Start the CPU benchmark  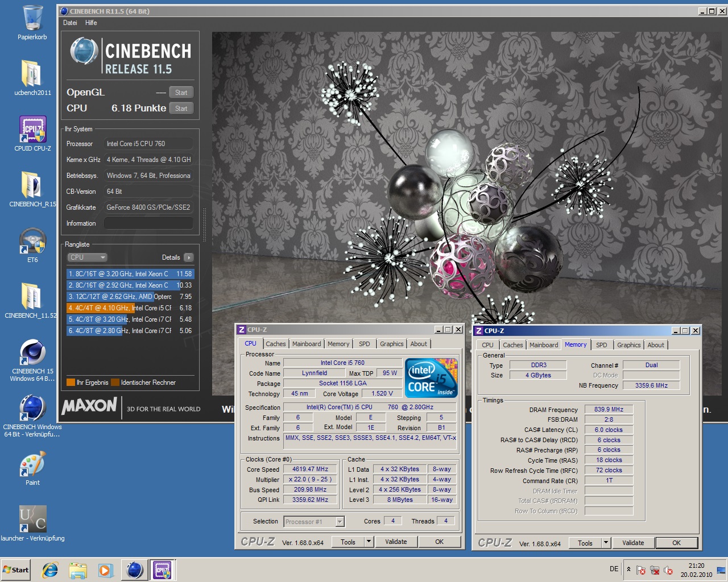[181, 109]
